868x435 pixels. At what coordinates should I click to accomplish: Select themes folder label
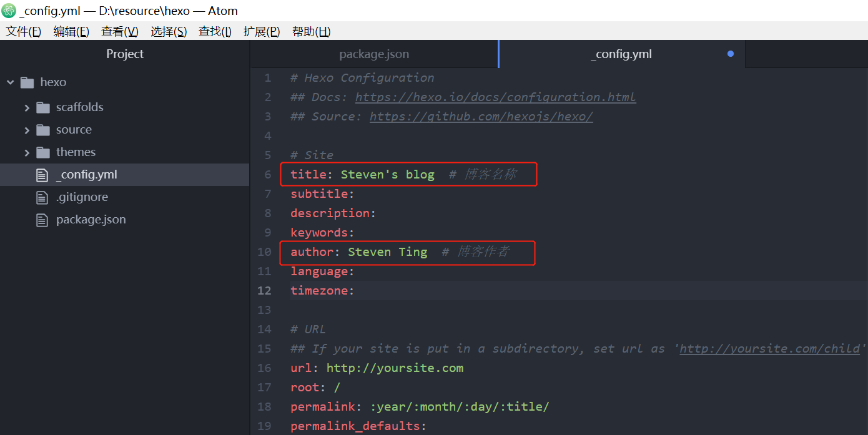tap(76, 152)
